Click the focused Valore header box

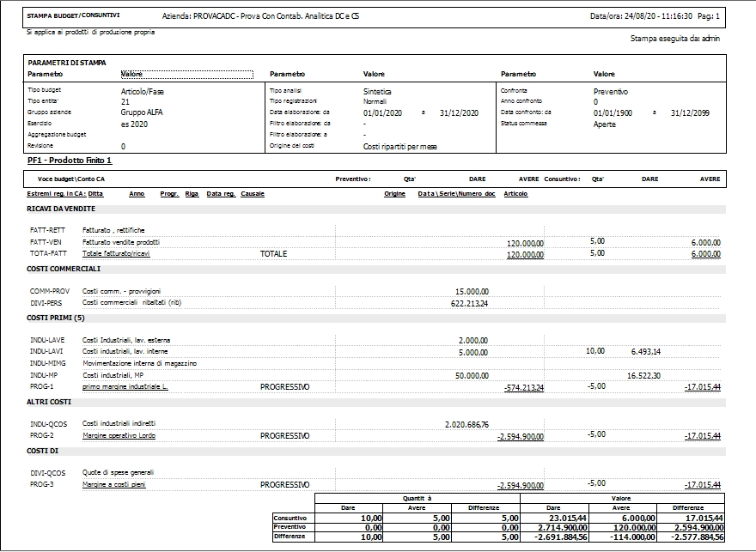(x=187, y=75)
